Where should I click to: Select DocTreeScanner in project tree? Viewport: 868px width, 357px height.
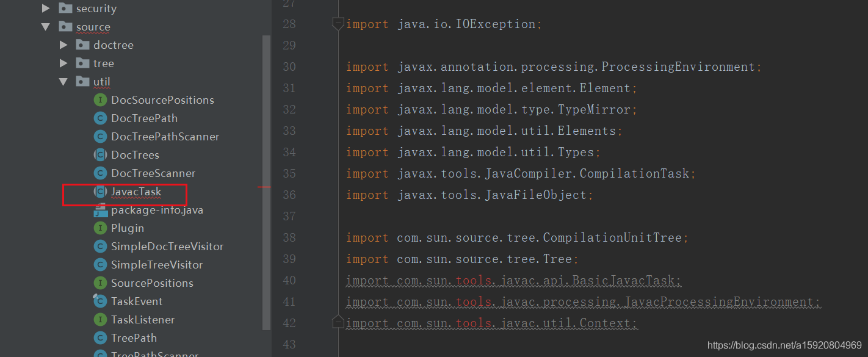(x=153, y=173)
